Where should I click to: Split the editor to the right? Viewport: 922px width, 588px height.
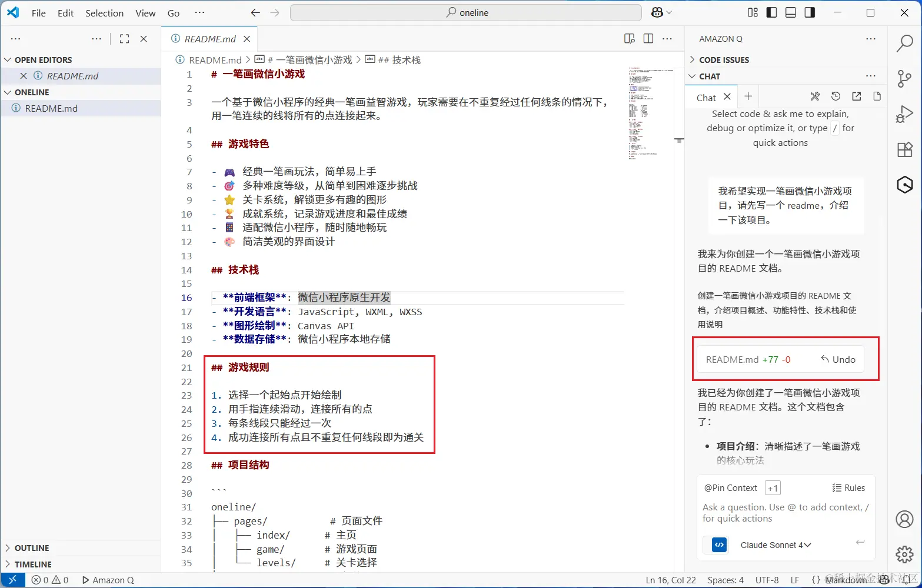coord(648,39)
